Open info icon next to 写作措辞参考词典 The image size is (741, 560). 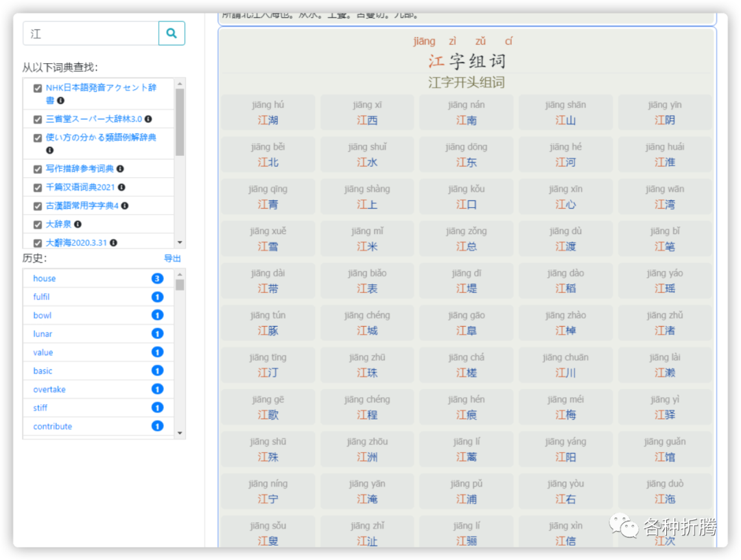click(120, 169)
